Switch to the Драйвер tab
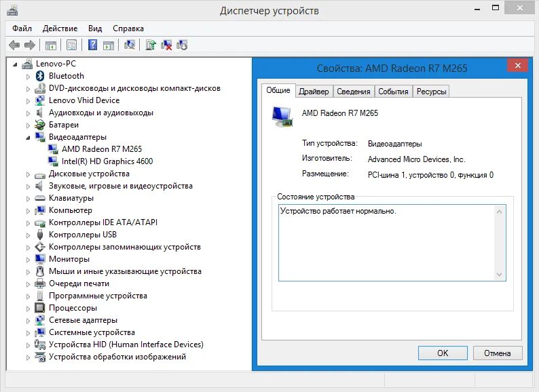 point(314,92)
